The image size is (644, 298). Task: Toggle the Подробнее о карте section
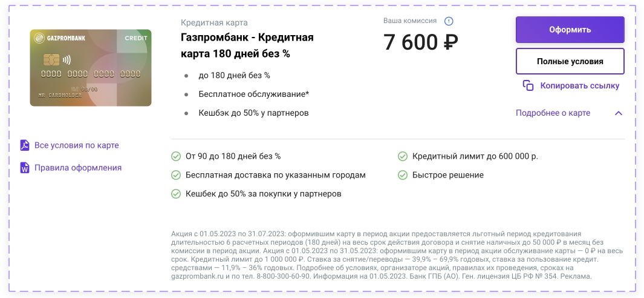pyautogui.click(x=553, y=113)
